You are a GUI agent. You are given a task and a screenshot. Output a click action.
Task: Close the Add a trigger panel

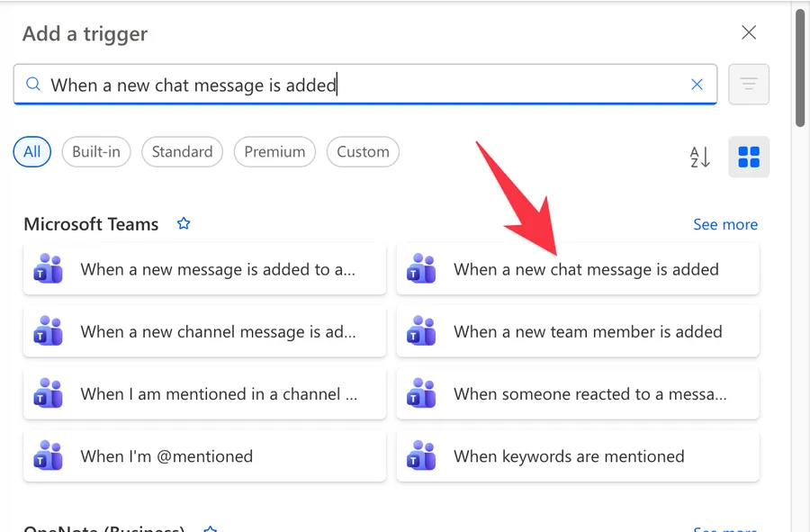[x=749, y=32]
